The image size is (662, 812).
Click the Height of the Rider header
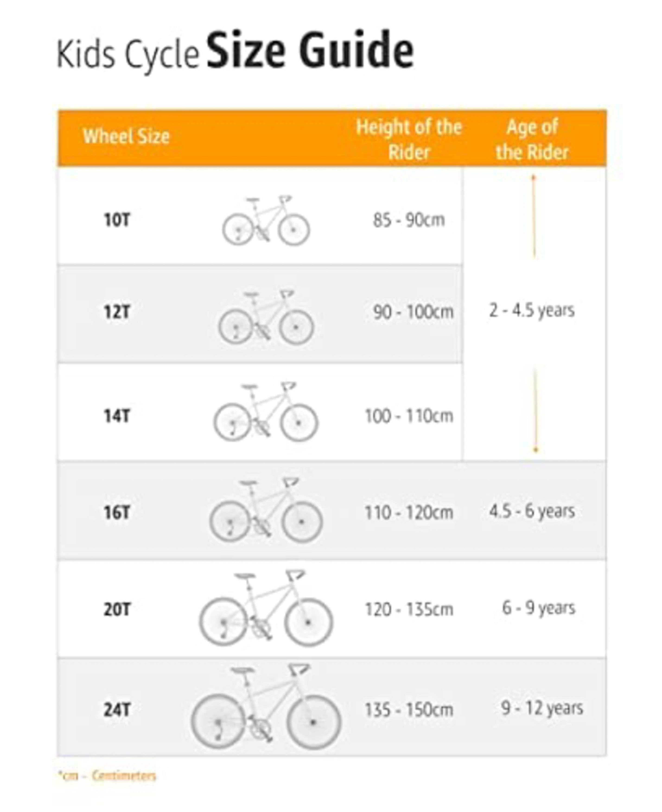click(x=409, y=139)
